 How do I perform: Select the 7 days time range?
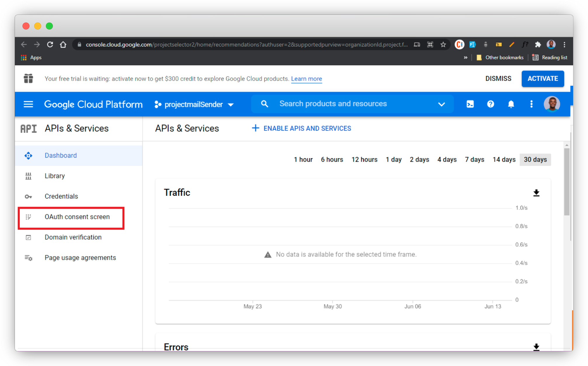tap(475, 159)
